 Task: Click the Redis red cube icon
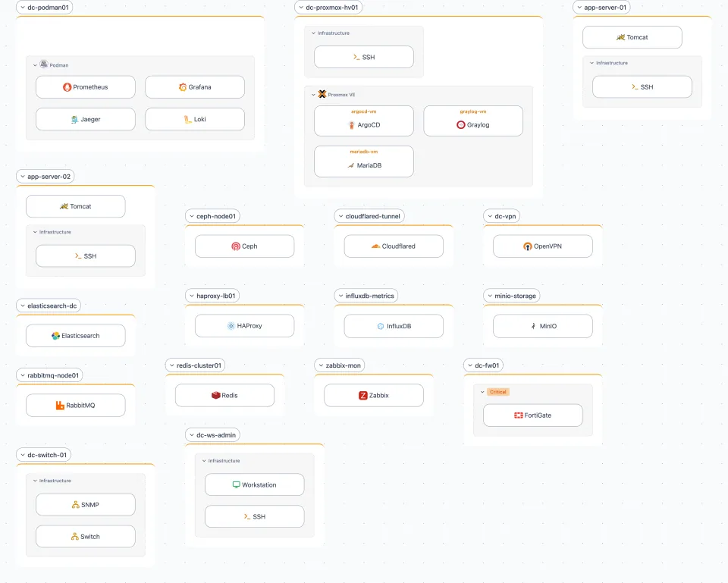pos(216,396)
